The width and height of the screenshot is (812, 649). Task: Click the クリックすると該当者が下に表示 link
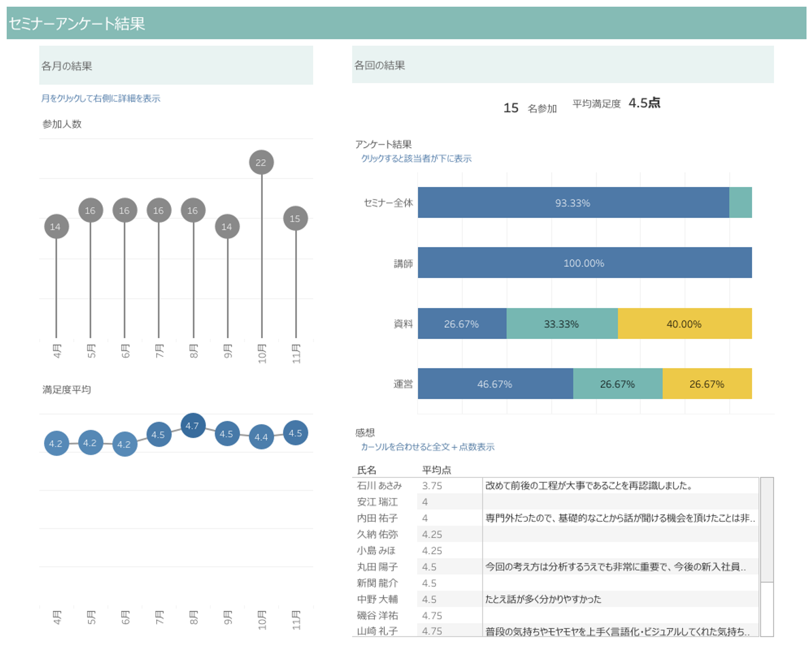[x=416, y=159]
